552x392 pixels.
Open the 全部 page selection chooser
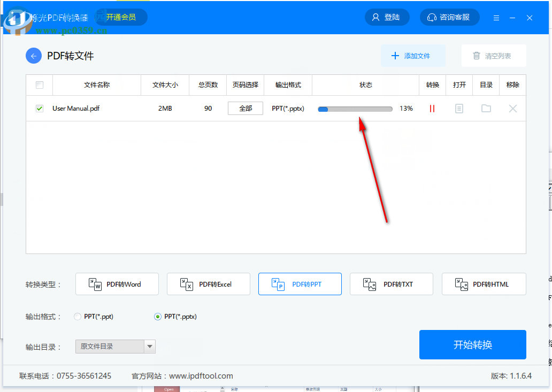pos(245,108)
